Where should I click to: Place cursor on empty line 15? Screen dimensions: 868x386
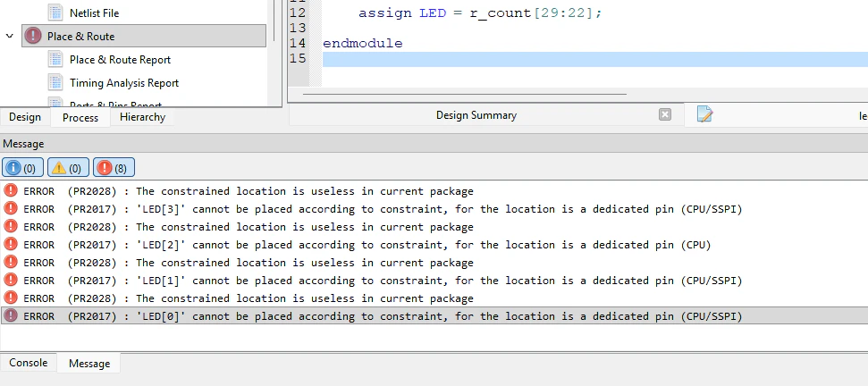point(595,59)
